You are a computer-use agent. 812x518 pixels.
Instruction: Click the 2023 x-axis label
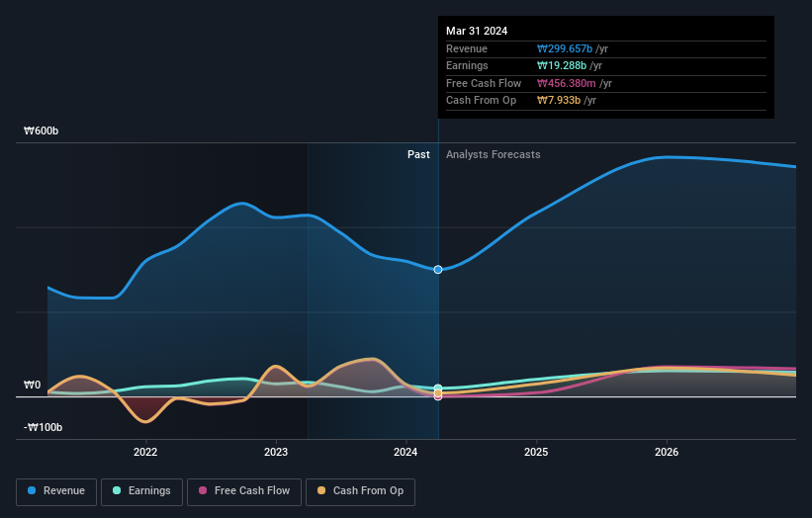click(x=276, y=452)
